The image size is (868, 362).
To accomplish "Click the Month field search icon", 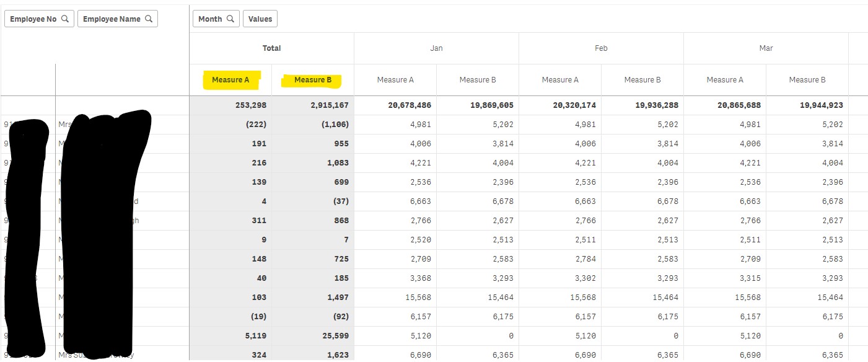I will click(x=230, y=19).
